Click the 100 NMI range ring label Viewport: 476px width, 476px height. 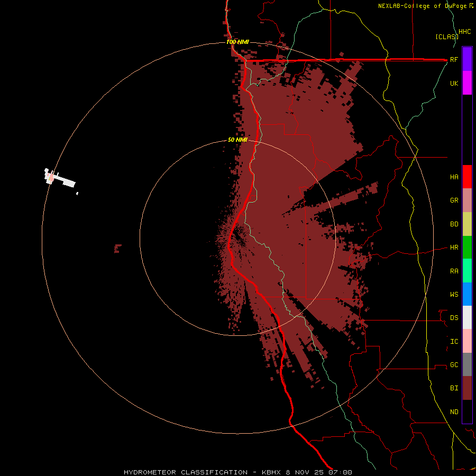click(237, 42)
